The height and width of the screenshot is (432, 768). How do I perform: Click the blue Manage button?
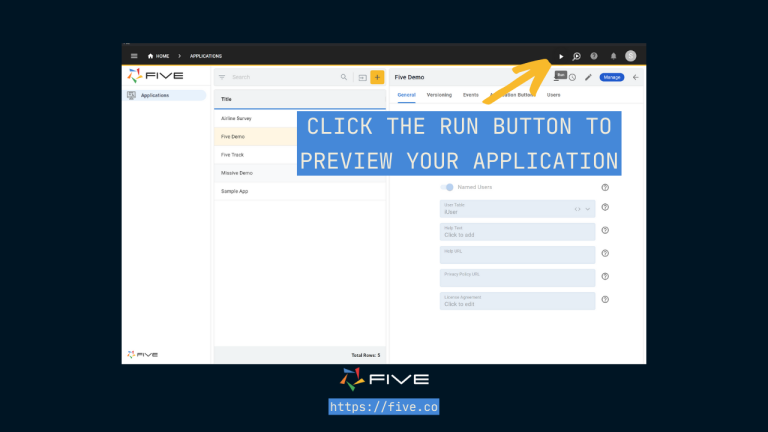(612, 77)
